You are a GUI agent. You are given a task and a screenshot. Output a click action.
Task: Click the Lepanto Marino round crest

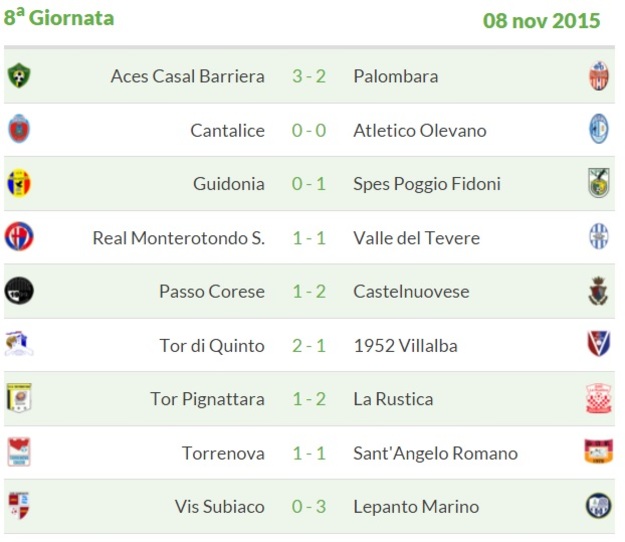598,506
